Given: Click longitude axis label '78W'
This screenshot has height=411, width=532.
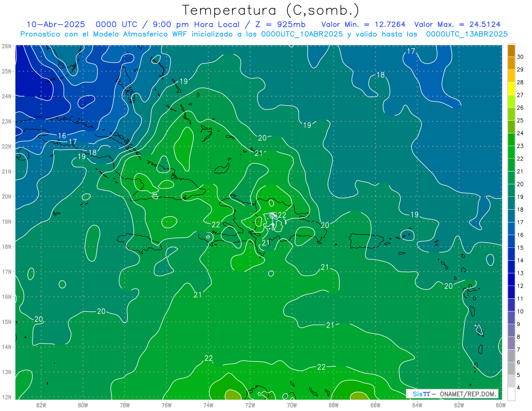Looking at the screenshot, I should click(125, 404).
